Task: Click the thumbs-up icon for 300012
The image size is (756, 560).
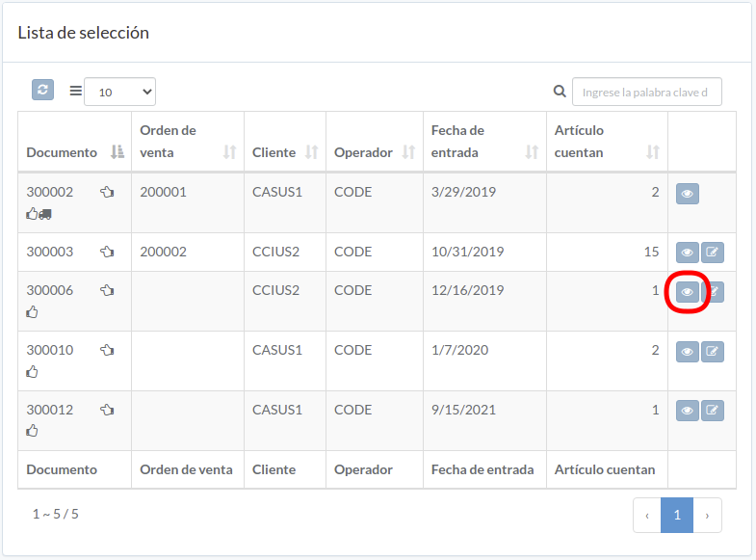Action: click(32, 431)
